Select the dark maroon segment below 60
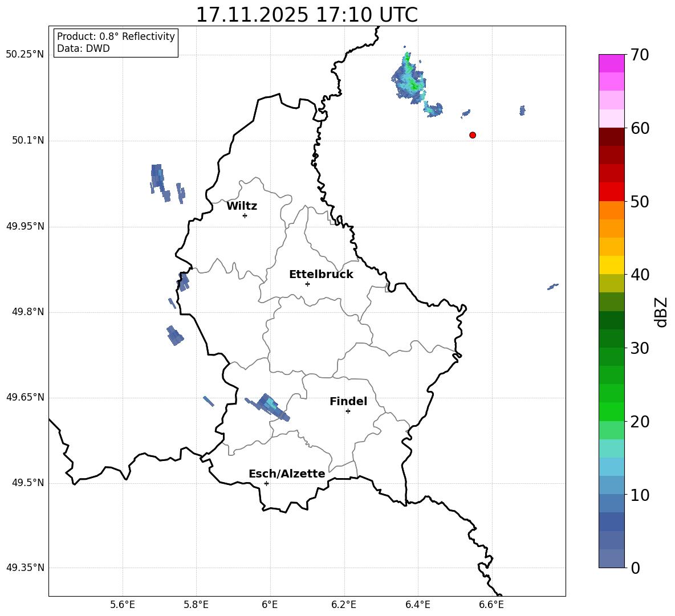675x616 pixels. 611,137
